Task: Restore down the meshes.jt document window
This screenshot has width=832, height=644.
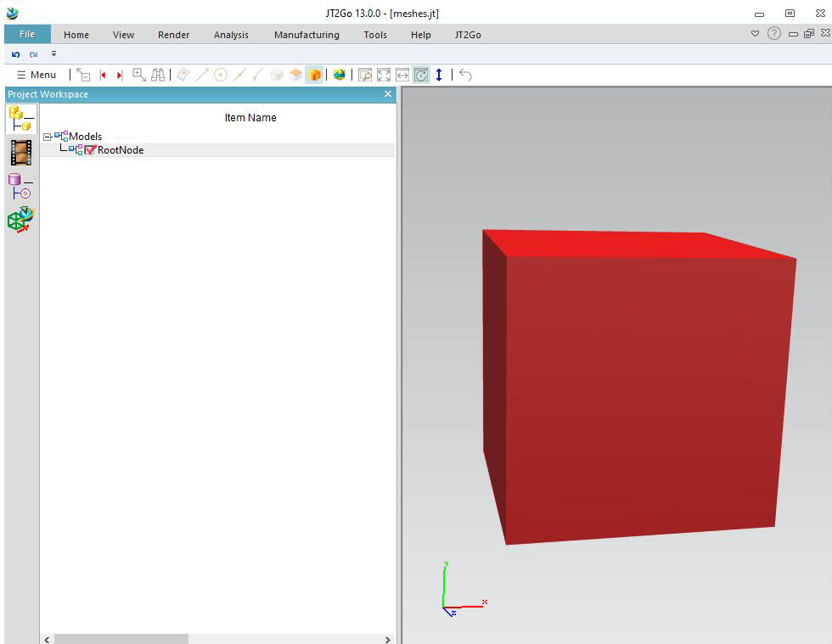Action: point(809,33)
